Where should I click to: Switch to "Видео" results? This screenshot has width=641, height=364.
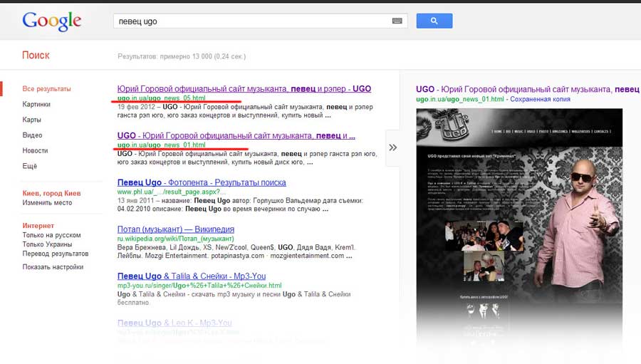32,135
